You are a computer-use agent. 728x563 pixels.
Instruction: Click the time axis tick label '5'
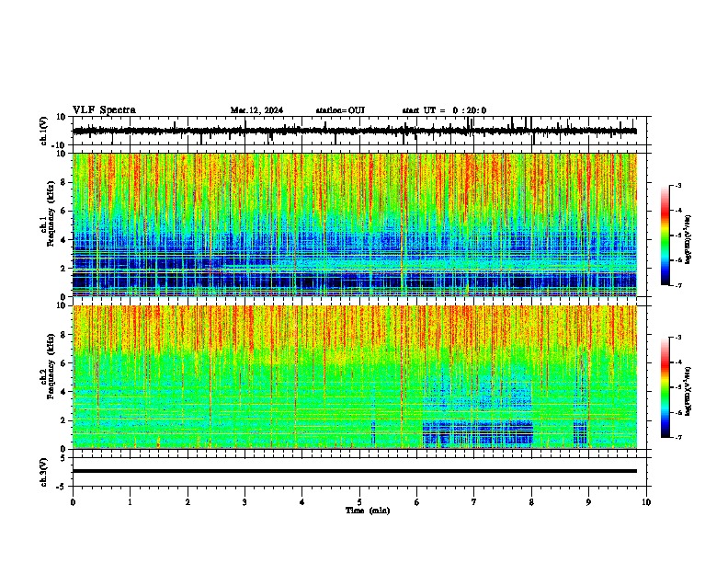click(x=359, y=502)
